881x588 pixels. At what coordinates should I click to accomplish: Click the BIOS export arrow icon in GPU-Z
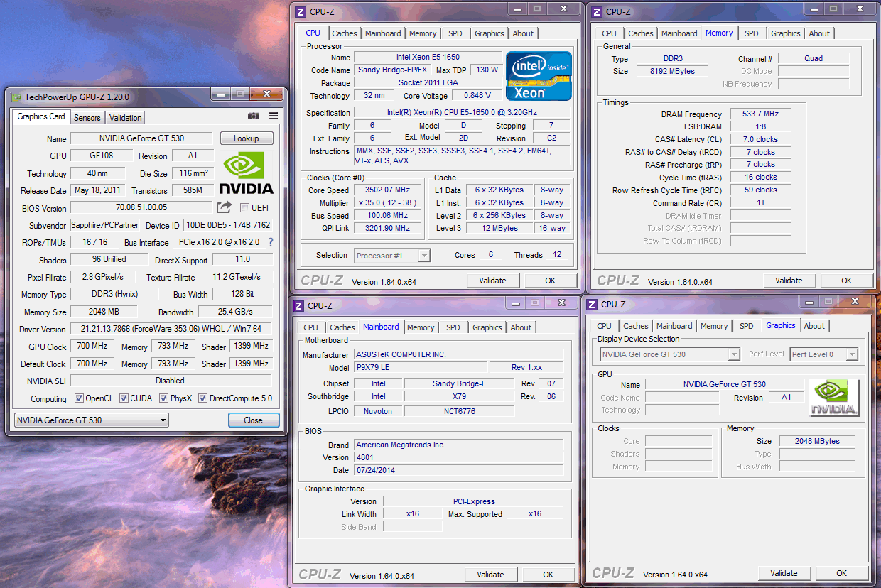click(x=224, y=207)
